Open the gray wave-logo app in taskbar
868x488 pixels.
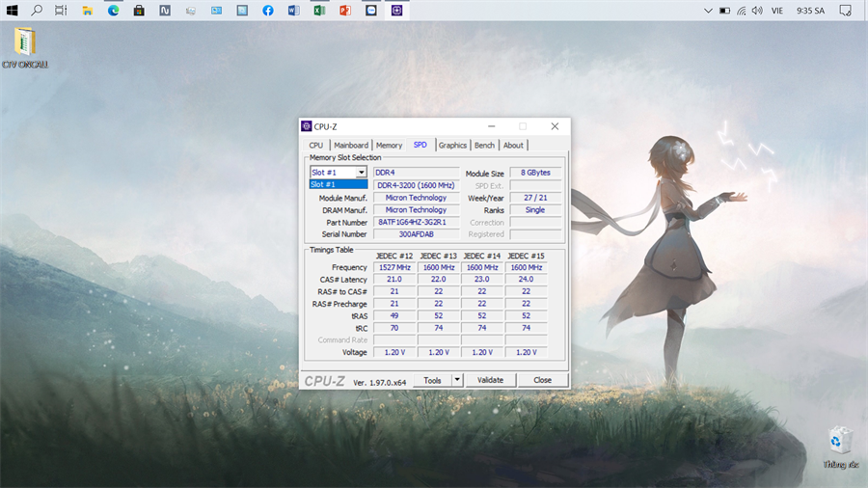(165, 11)
